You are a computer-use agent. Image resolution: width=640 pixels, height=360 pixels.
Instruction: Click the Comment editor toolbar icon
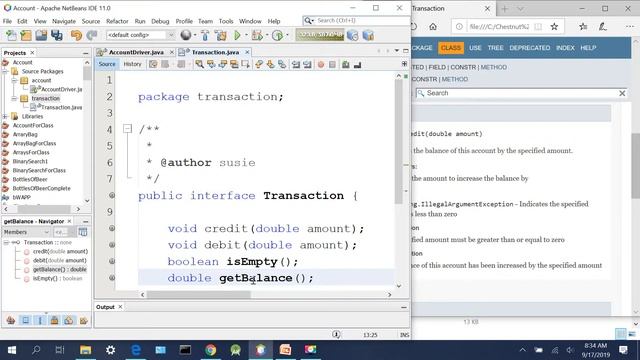(x=346, y=64)
